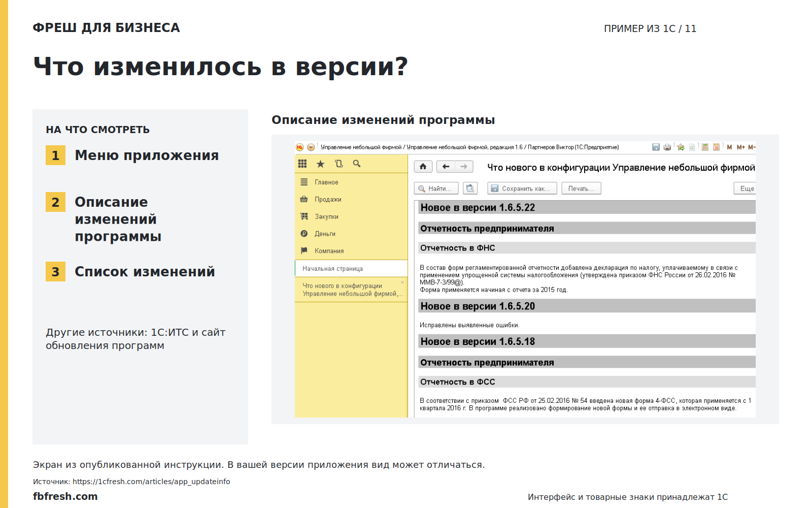Click the Печать... button
Viewport: 812px width, 508px height.
581,188
